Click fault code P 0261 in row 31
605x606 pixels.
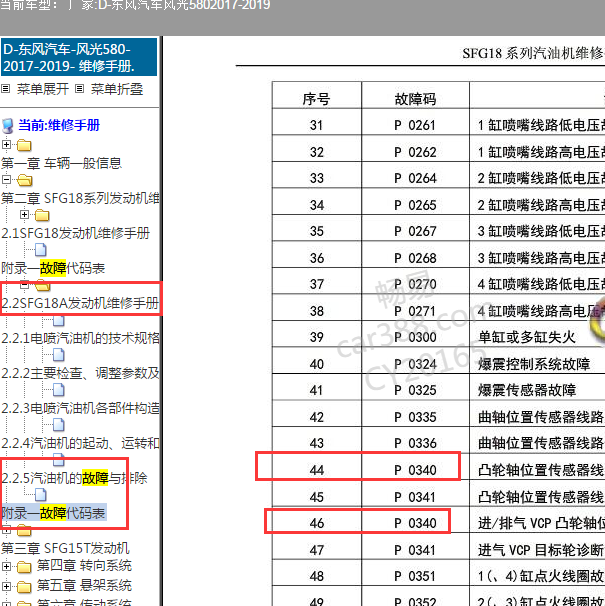[x=415, y=125]
